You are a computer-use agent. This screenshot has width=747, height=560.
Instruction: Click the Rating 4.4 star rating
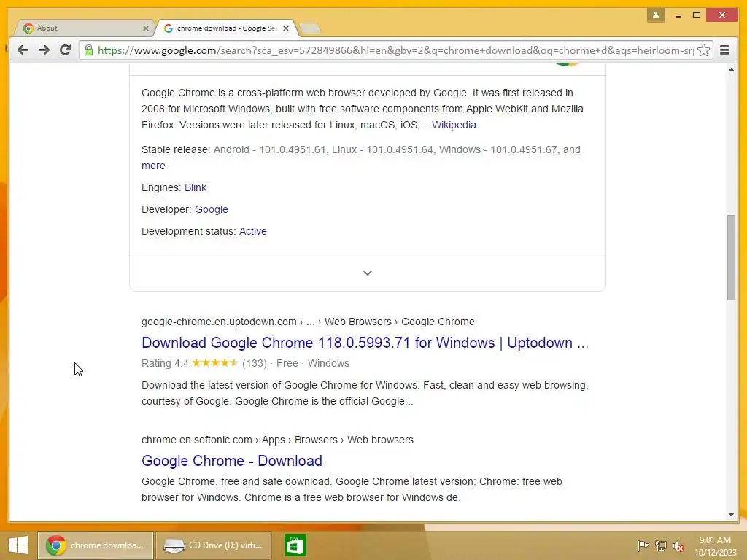coord(215,363)
